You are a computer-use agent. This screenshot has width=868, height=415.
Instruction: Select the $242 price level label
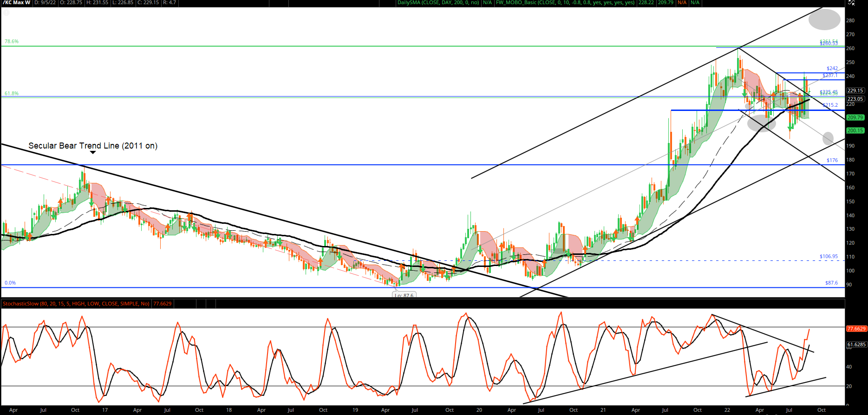(832, 68)
